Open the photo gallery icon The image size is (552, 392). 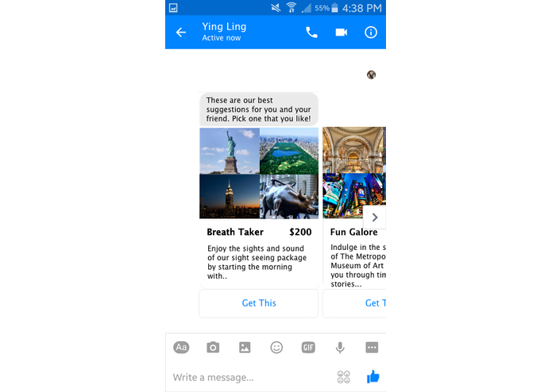tap(245, 348)
